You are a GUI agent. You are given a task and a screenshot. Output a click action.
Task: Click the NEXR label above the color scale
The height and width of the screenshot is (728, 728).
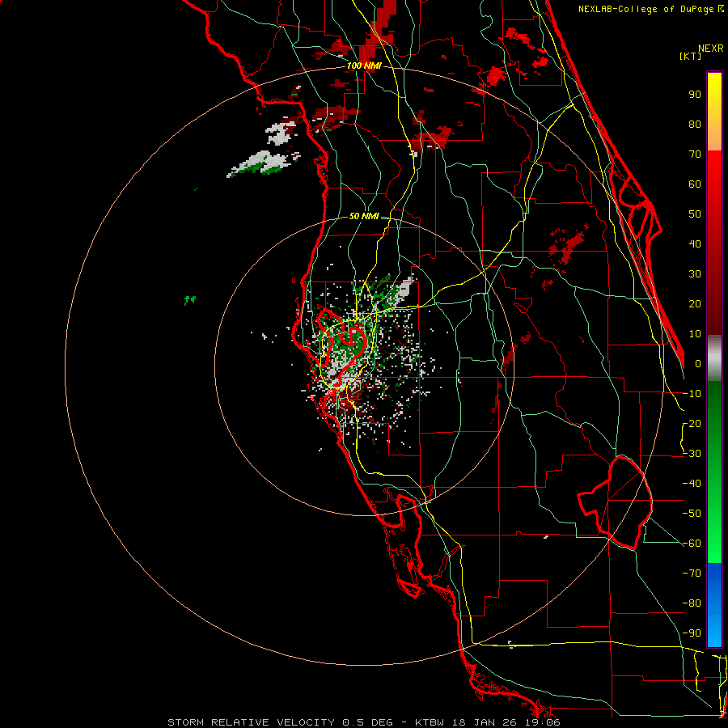711,49
